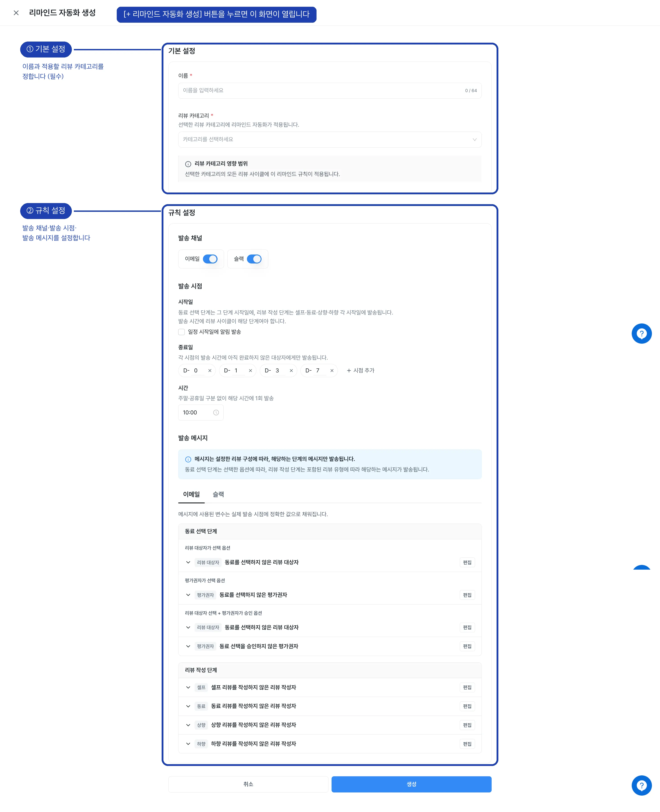Open the 카테고리를 선택하세요 dropdown

click(x=330, y=139)
